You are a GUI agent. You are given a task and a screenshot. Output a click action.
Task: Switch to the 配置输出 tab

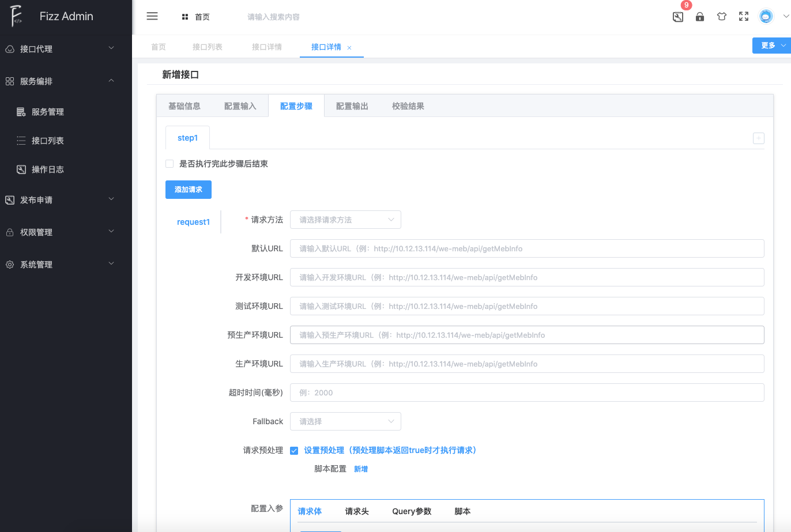click(x=352, y=106)
